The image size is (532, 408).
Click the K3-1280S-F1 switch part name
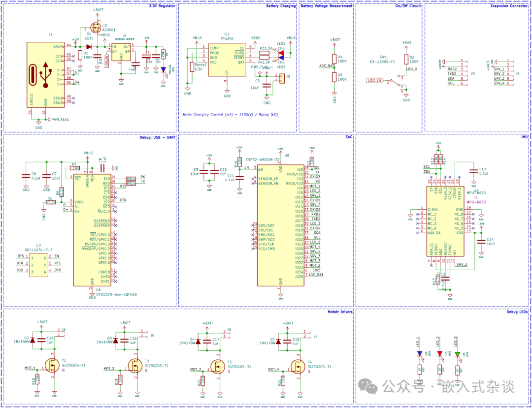point(382,62)
